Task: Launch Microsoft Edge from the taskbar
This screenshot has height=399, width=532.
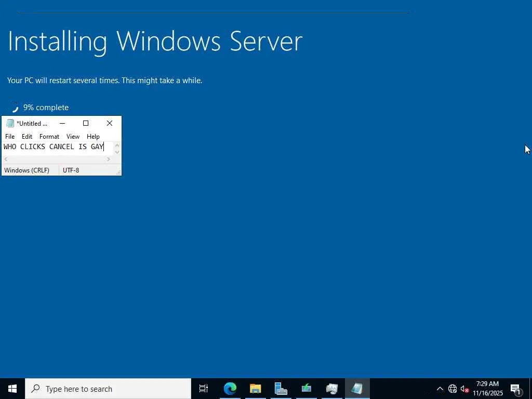Action: (x=230, y=389)
